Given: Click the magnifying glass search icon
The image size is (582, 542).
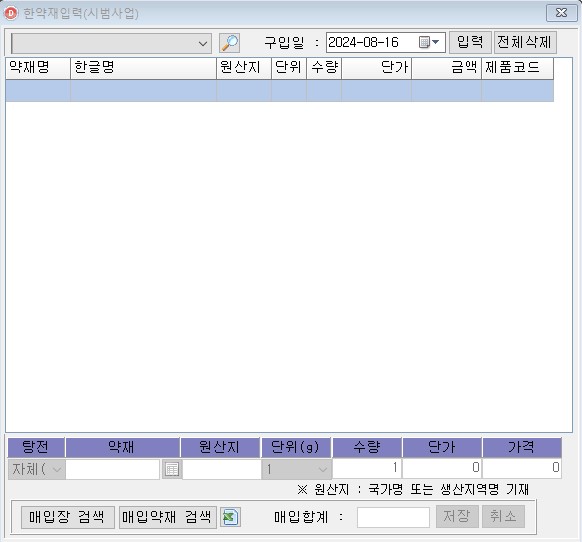Looking at the screenshot, I should pyautogui.click(x=229, y=43).
